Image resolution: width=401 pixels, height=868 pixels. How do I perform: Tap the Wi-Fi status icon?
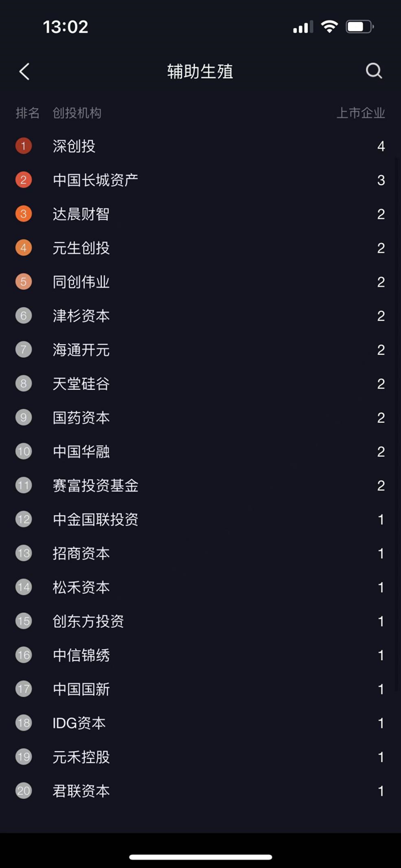coord(329,27)
